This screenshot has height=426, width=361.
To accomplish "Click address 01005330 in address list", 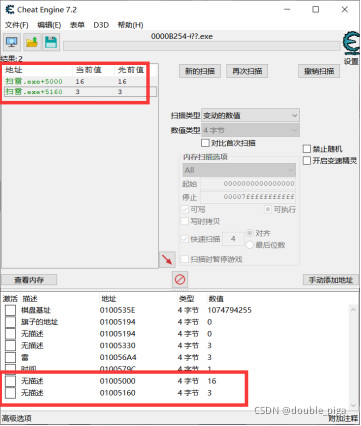I will click(x=117, y=346).
